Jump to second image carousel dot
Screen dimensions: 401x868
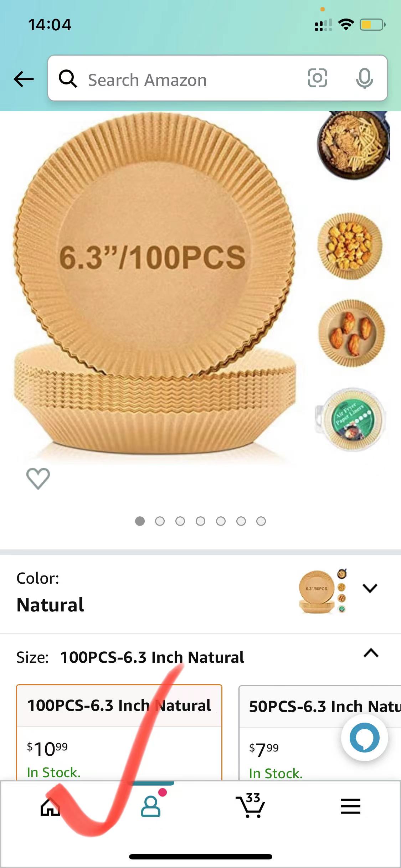pyautogui.click(x=160, y=521)
